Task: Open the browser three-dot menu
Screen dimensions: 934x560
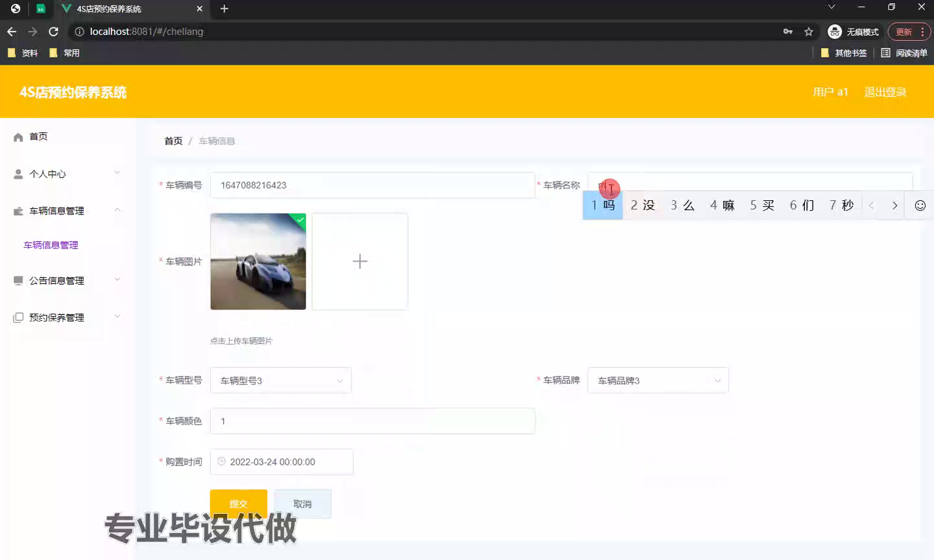Action: pos(922,32)
